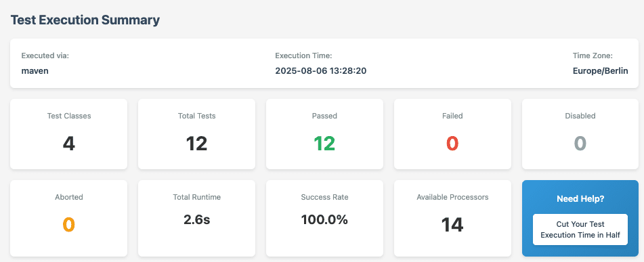This screenshot has height=262, width=644.
Task: Click the execution timestamp 2025-08-06 13:28:20
Action: tap(321, 70)
